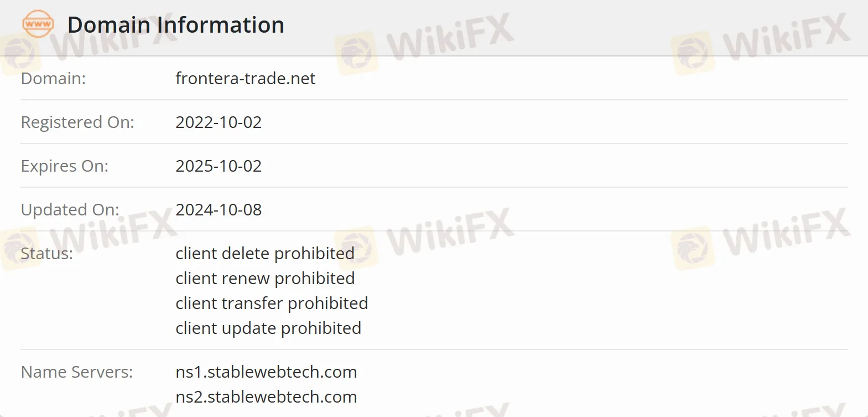The width and height of the screenshot is (868, 417).
Task: Select the 2022-10-02 registration date
Action: click(x=219, y=122)
